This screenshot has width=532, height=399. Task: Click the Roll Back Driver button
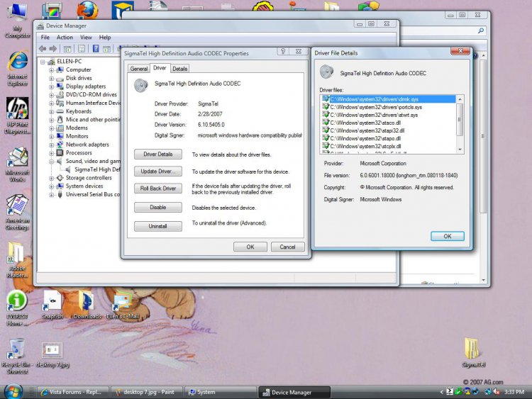[157, 189]
